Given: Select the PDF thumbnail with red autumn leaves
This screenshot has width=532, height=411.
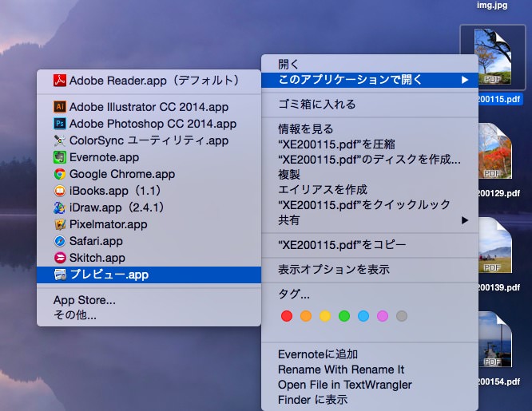Looking at the screenshot, I should click(495, 151).
